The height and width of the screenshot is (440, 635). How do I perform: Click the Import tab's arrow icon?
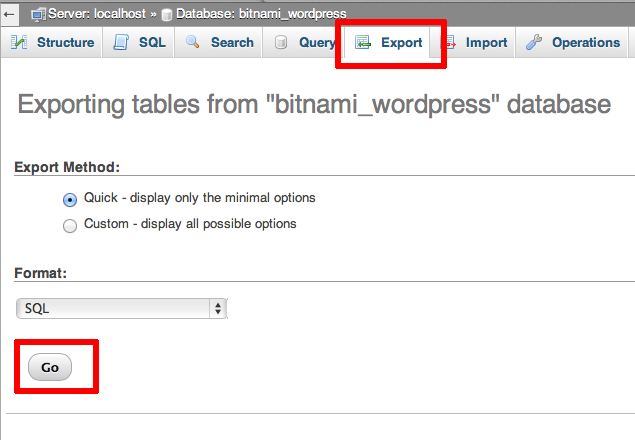[450, 43]
